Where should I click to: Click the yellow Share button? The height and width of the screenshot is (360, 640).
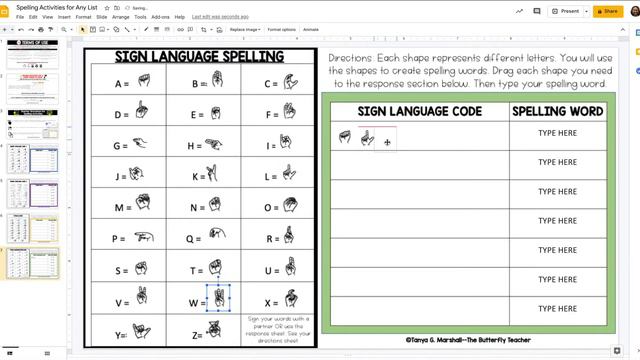click(608, 11)
